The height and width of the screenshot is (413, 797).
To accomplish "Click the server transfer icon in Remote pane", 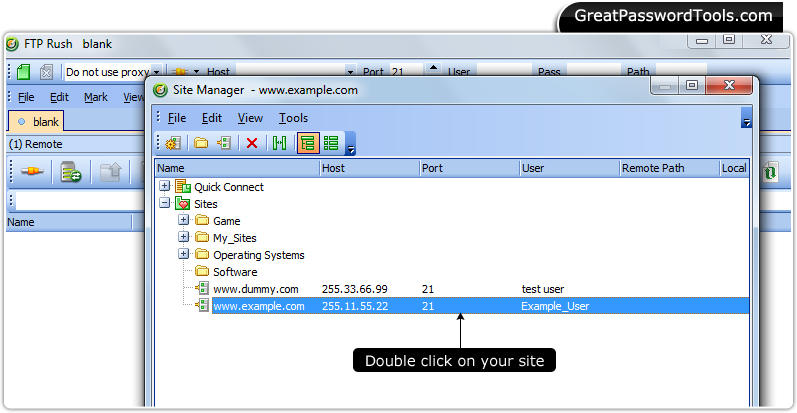I will click(x=70, y=172).
